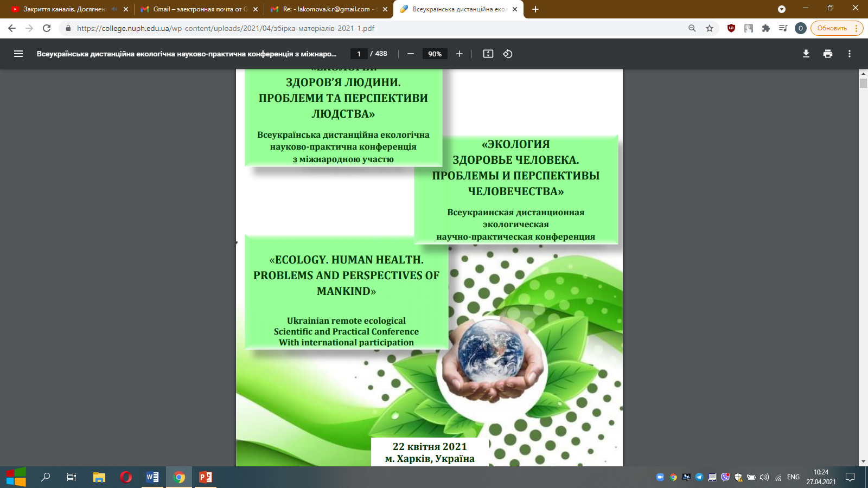Rotate the PDF document counterclockwise
Viewport: 868px width, 488px height.
pos(508,54)
